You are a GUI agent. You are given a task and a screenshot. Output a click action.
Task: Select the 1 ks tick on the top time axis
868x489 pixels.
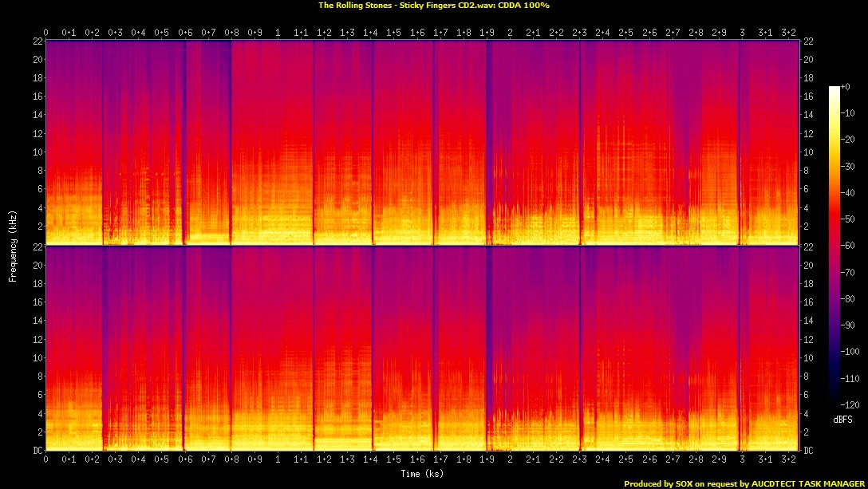point(278,33)
